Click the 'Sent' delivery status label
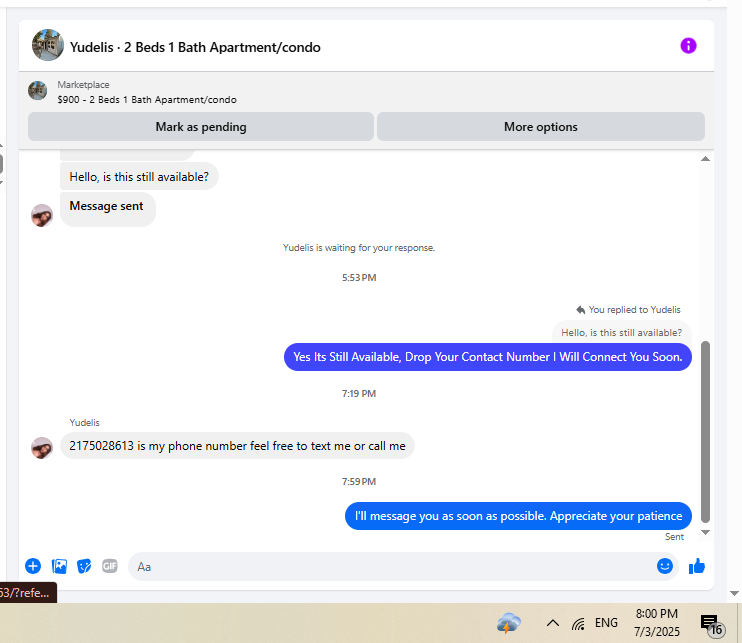The image size is (742, 643). [x=674, y=537]
